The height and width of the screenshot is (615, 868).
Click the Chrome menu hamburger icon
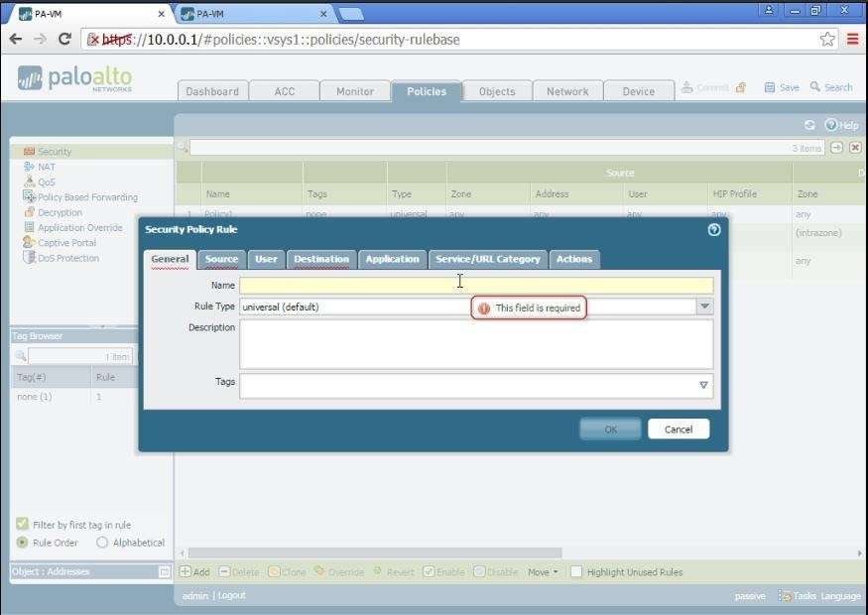click(x=852, y=39)
